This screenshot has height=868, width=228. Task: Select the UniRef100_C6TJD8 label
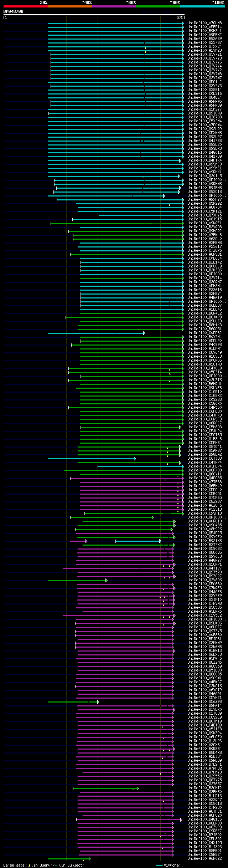point(204,459)
